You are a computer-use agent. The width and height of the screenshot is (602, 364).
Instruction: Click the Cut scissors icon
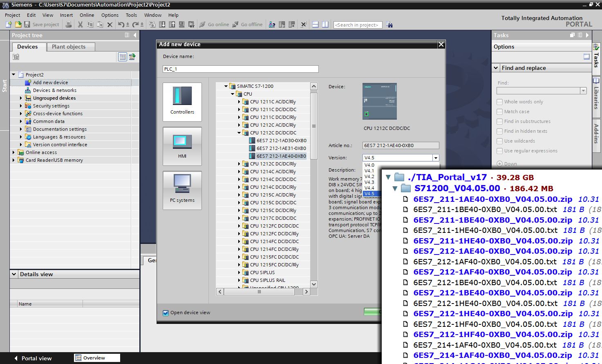(x=80, y=25)
